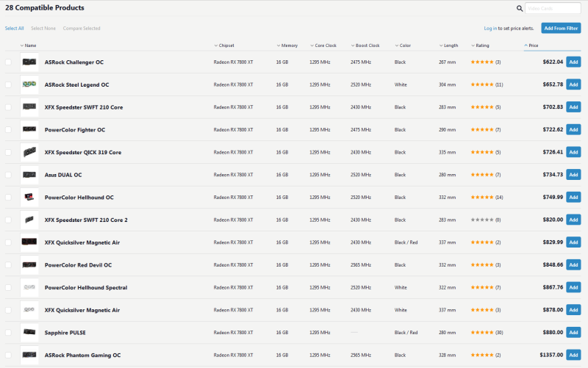
Task: Add Sapphire PULSE to build
Action: (573, 333)
